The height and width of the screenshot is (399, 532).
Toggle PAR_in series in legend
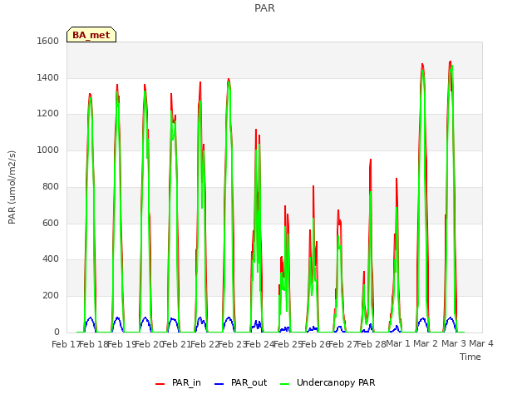point(178,382)
